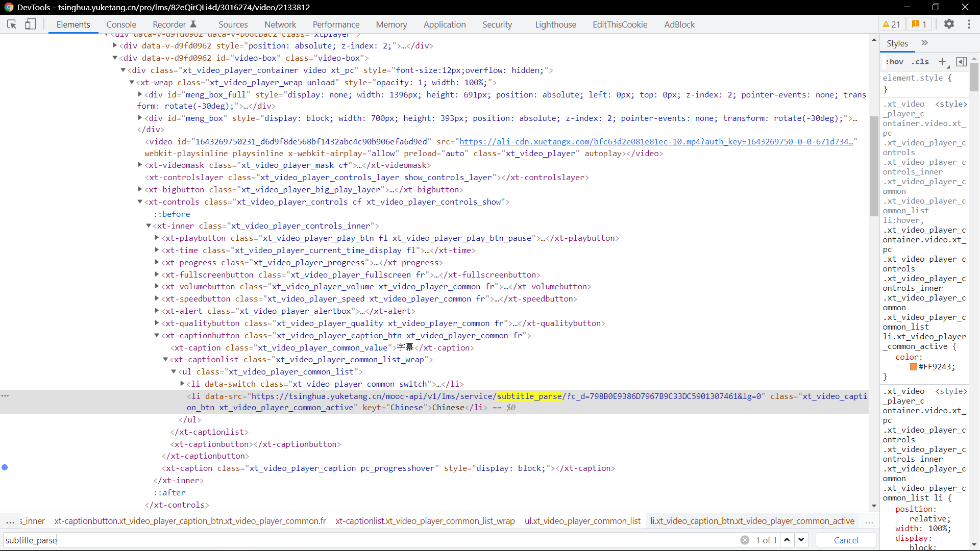Click the warnings count badge
Screen dimensions: 980x551
[x=892, y=24]
